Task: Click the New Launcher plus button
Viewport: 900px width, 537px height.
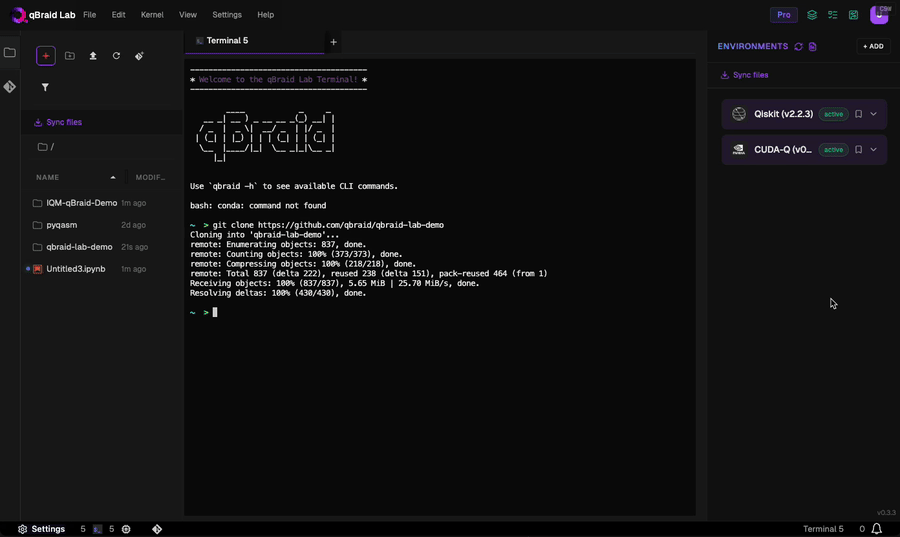Action: 46,56
